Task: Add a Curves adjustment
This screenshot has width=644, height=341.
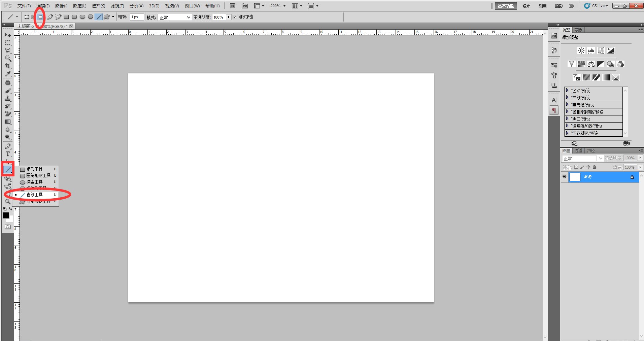Action: tap(601, 50)
